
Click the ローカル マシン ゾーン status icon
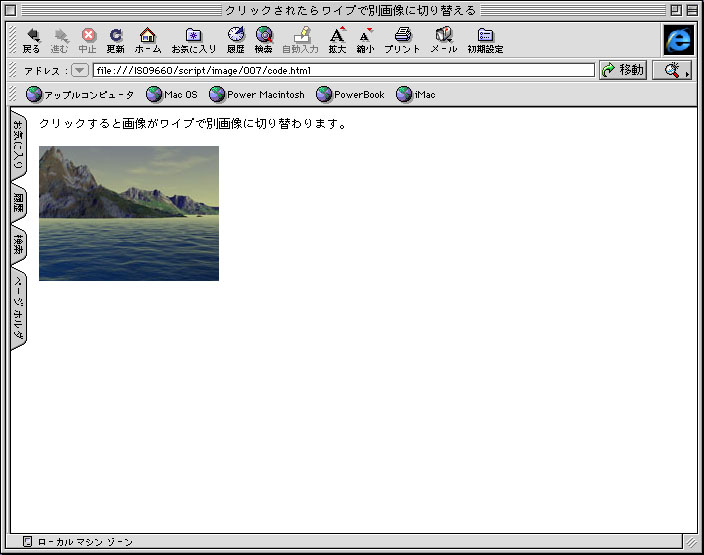(27, 542)
